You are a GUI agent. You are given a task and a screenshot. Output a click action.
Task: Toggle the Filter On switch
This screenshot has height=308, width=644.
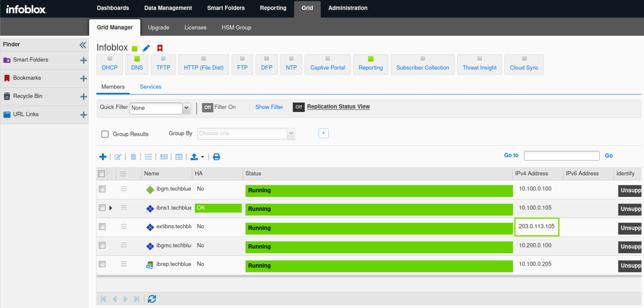207,107
